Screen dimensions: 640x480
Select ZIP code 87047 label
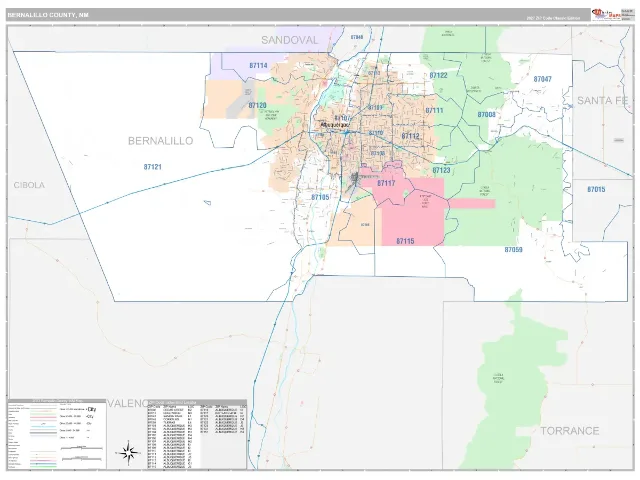pyautogui.click(x=542, y=79)
